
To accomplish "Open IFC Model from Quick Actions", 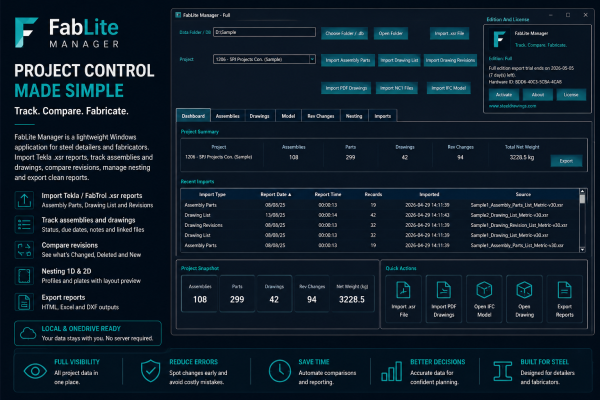I will point(484,299).
